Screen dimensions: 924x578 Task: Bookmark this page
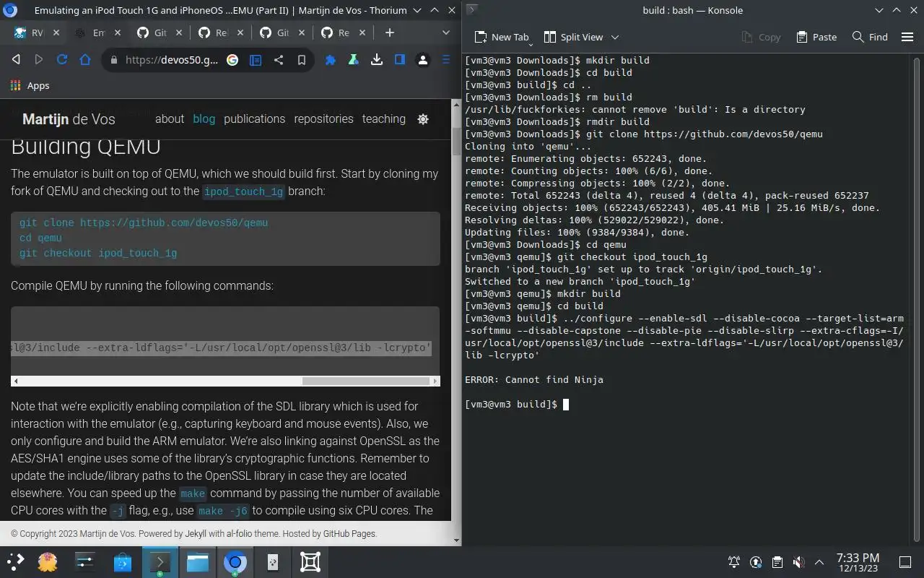click(x=302, y=60)
